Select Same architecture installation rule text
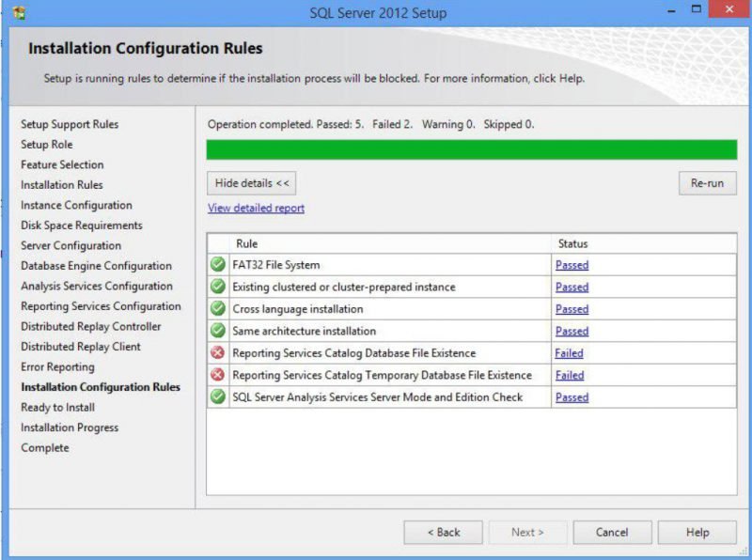The width and height of the screenshot is (752, 560). (x=304, y=331)
